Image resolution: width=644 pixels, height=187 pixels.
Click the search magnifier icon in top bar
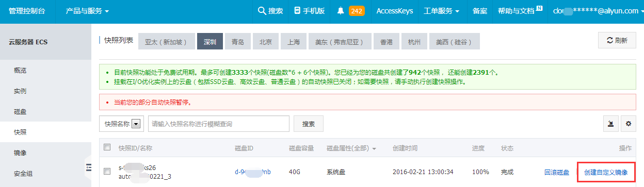(262, 11)
